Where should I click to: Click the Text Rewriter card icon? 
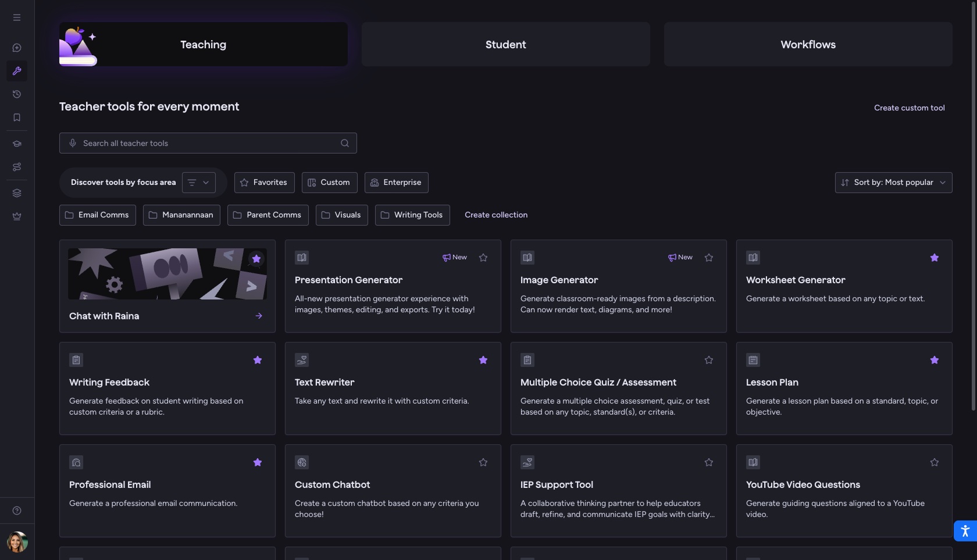(302, 360)
